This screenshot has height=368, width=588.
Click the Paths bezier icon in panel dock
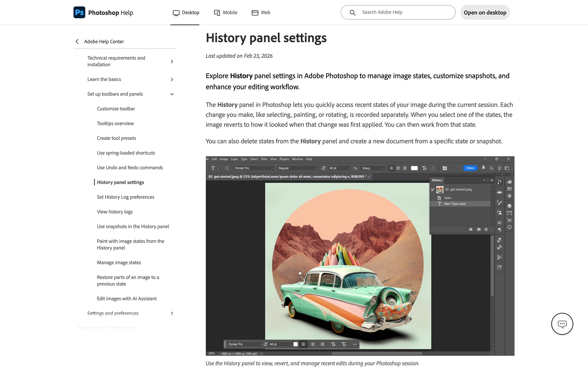point(510,213)
